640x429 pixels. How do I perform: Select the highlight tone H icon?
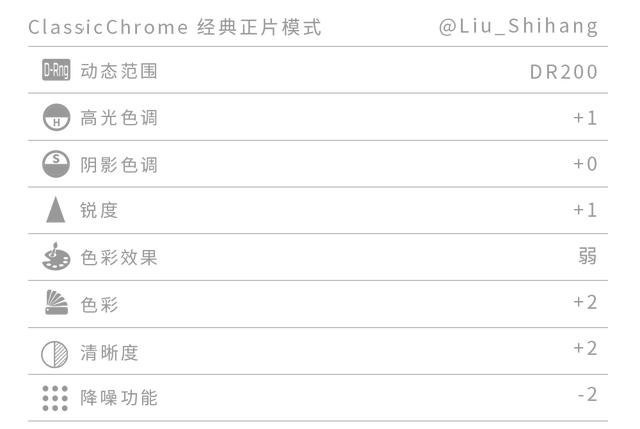[56, 117]
